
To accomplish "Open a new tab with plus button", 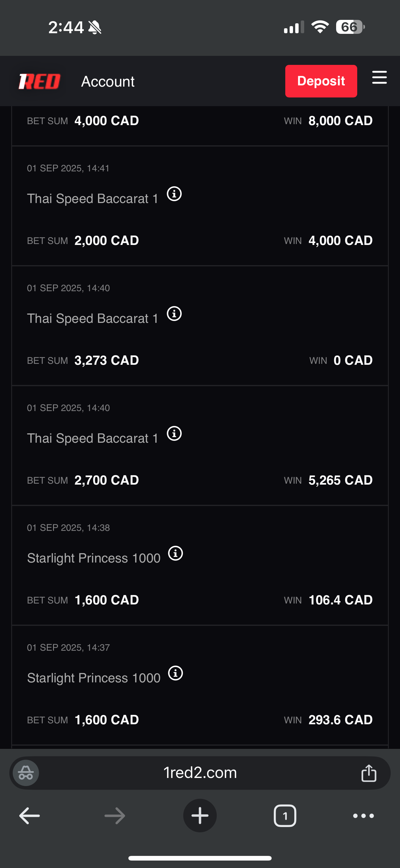I will [200, 816].
